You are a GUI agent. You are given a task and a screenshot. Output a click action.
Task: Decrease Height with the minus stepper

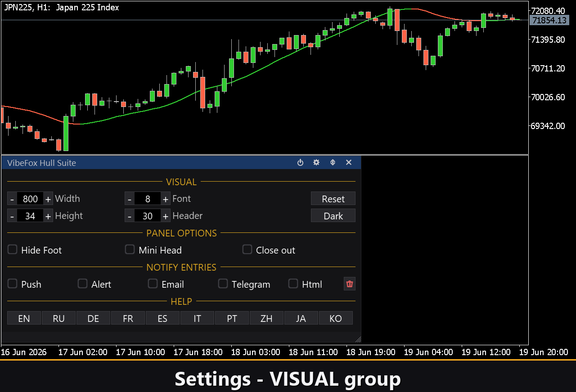tap(12, 216)
